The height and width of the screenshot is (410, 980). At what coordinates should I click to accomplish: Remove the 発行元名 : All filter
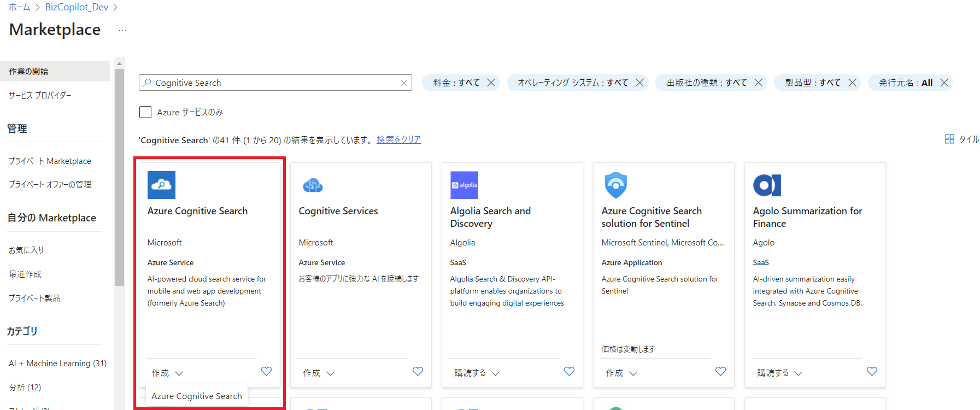pyautogui.click(x=944, y=83)
